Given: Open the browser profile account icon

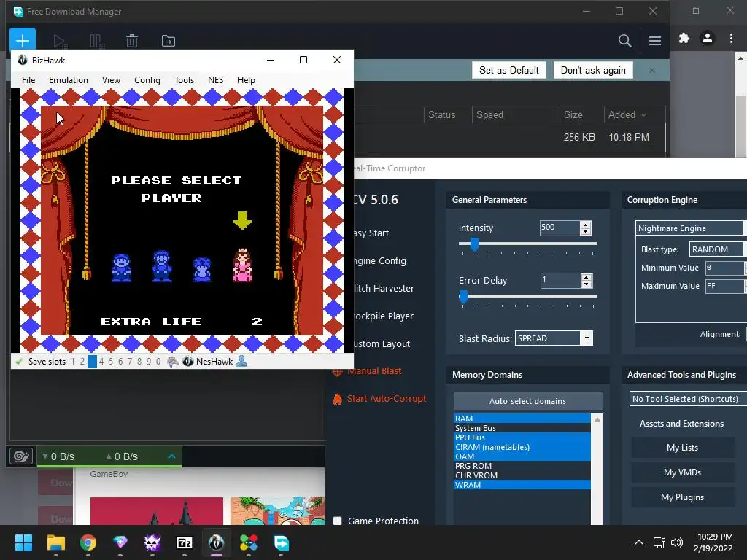Looking at the screenshot, I should pos(708,38).
